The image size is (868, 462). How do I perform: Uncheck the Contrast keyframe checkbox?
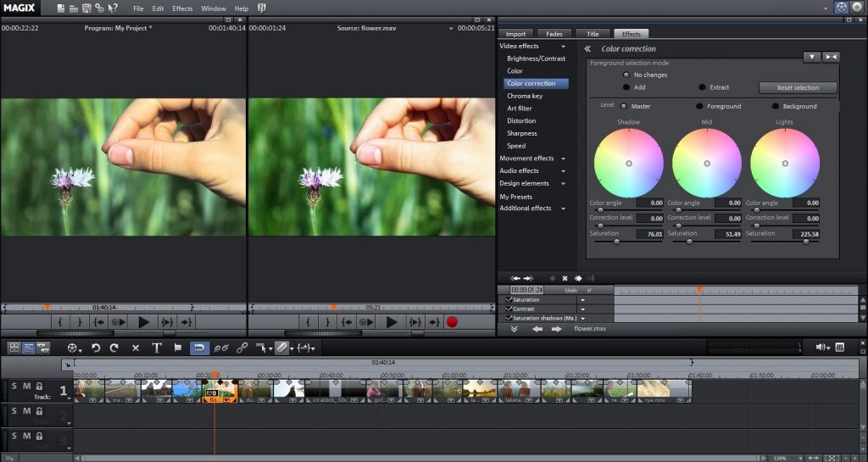click(509, 309)
